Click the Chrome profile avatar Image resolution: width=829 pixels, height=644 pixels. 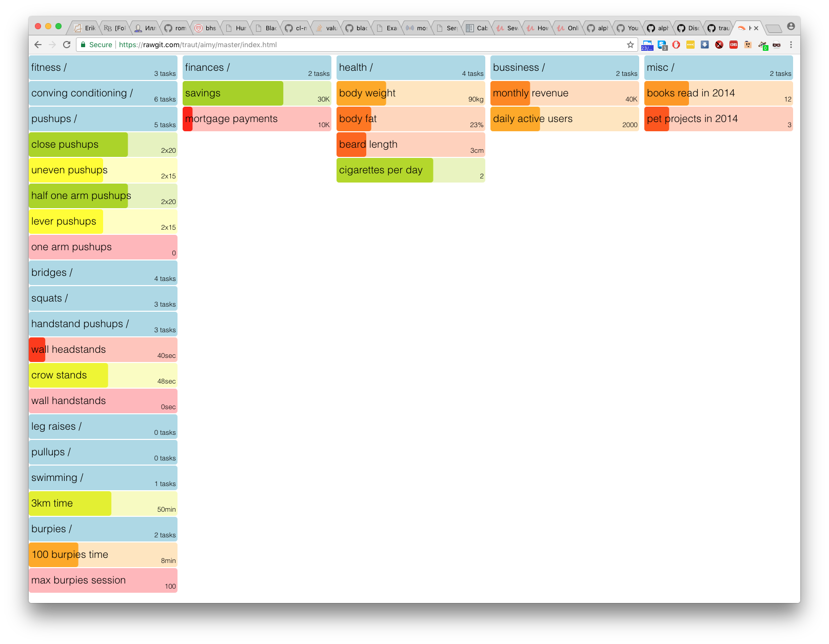coord(791,28)
